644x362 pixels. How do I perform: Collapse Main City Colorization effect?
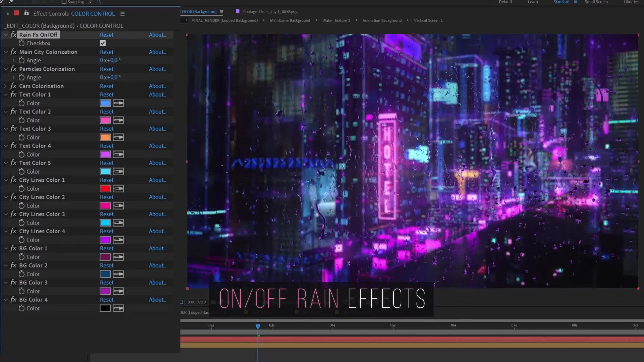(6, 52)
